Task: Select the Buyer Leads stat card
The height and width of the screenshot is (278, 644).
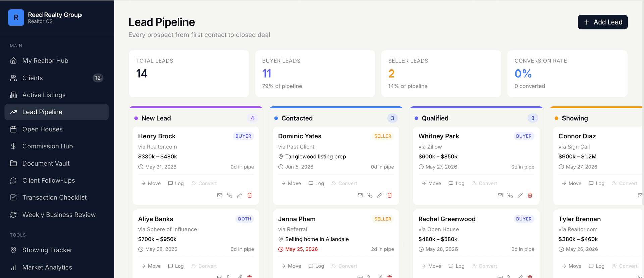Action: point(315,74)
